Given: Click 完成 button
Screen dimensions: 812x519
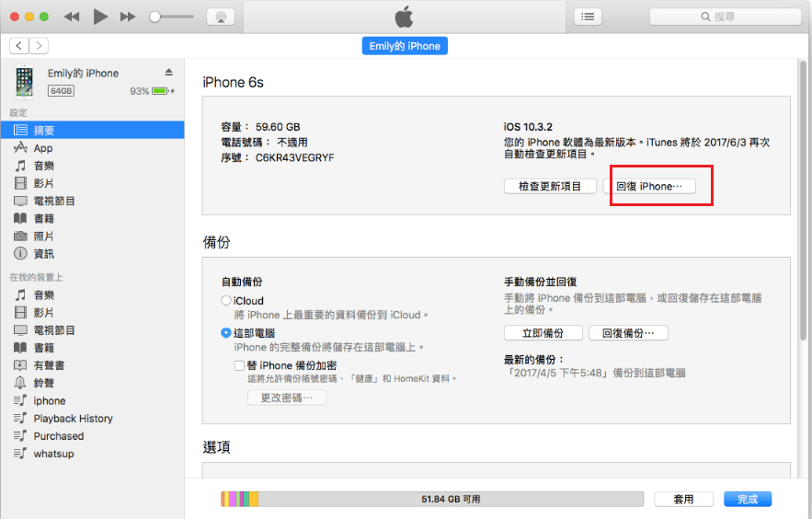Looking at the screenshot, I should coord(748,500).
